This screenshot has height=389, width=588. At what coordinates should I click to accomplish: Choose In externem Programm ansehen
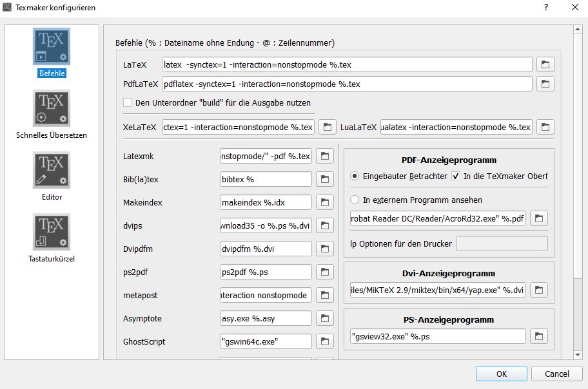pos(355,200)
